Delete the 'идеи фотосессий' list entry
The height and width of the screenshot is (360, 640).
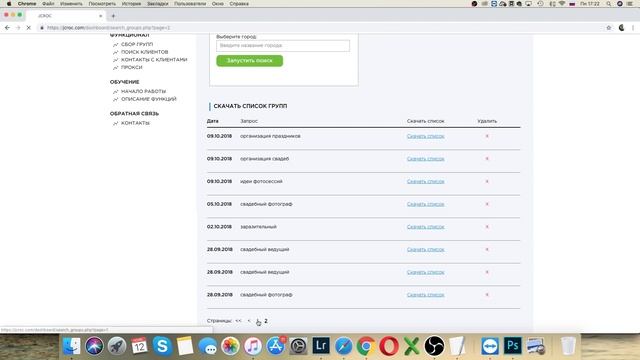(x=487, y=181)
